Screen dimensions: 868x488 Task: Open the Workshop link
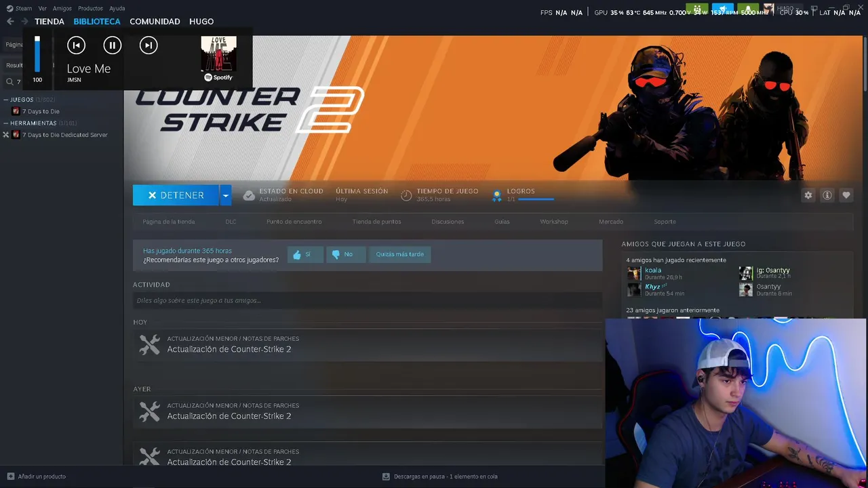pos(554,222)
